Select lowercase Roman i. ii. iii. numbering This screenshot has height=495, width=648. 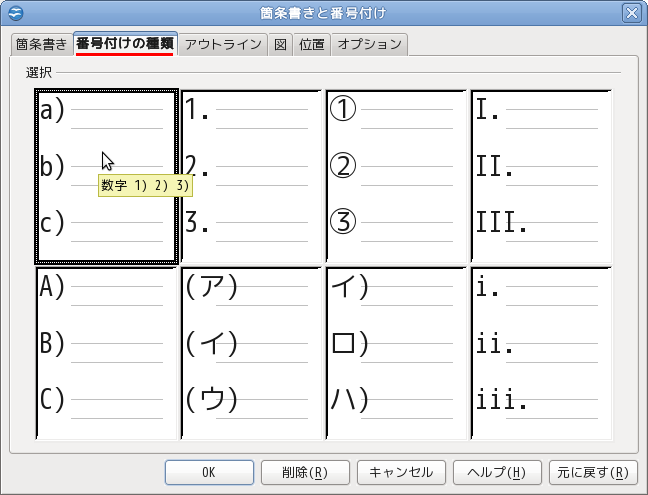pos(541,353)
